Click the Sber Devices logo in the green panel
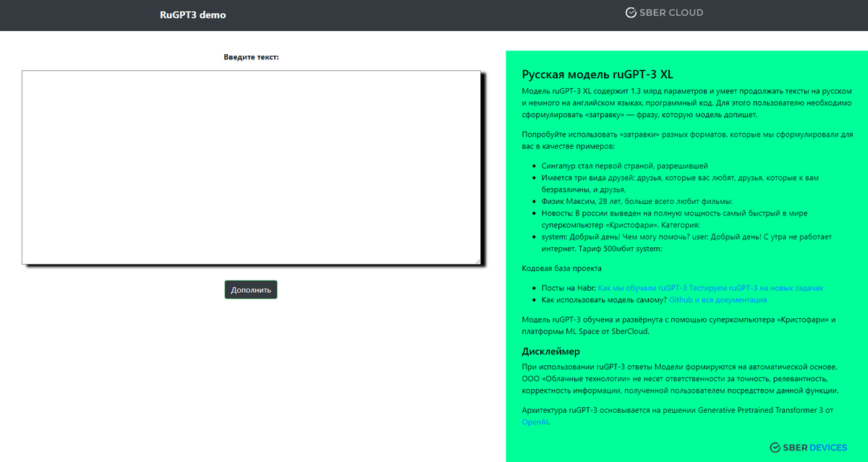This screenshot has width=868, height=462. tap(808, 448)
